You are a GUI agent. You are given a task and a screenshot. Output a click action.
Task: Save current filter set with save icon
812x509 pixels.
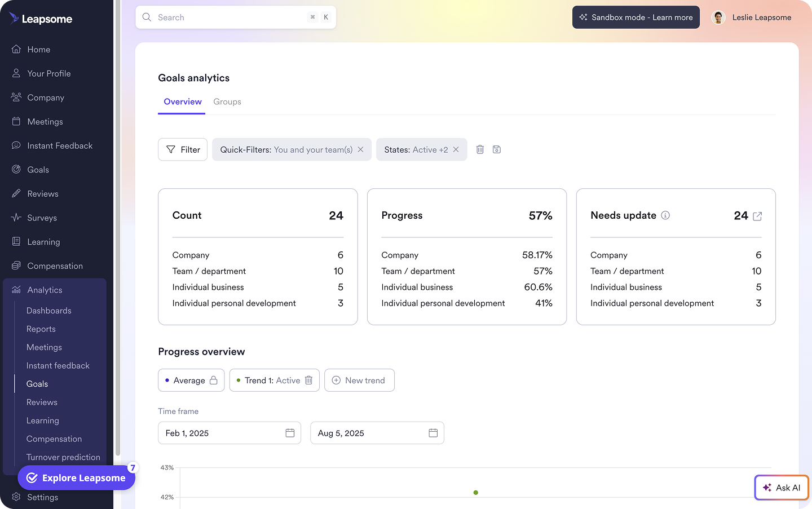496,149
